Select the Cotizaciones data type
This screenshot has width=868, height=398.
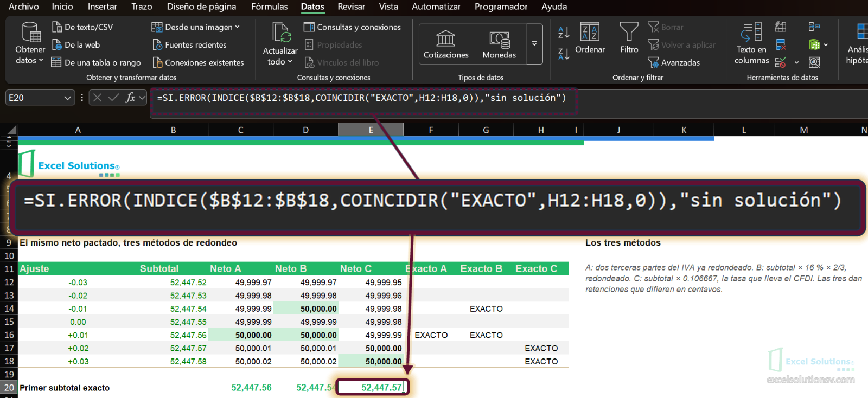(446, 44)
